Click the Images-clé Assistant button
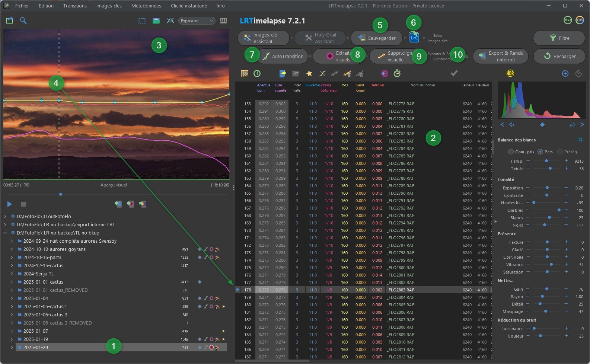Screen dimensions: 590x364 pos(264,38)
